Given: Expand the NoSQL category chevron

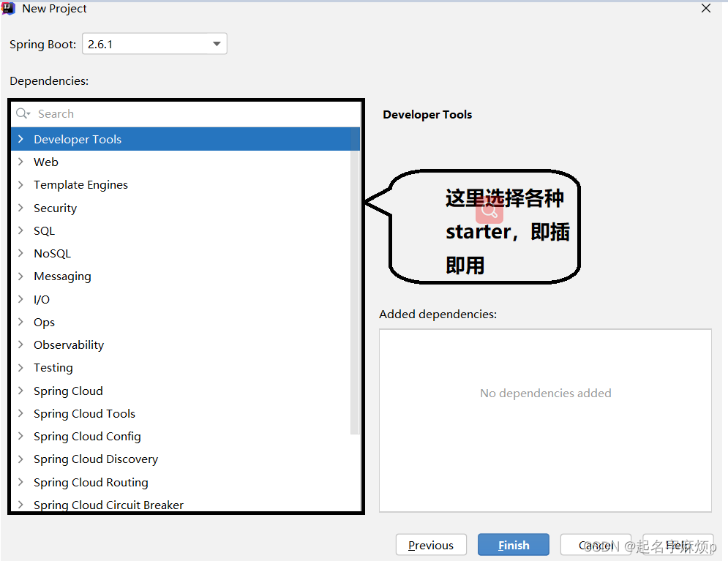Looking at the screenshot, I should [20, 253].
